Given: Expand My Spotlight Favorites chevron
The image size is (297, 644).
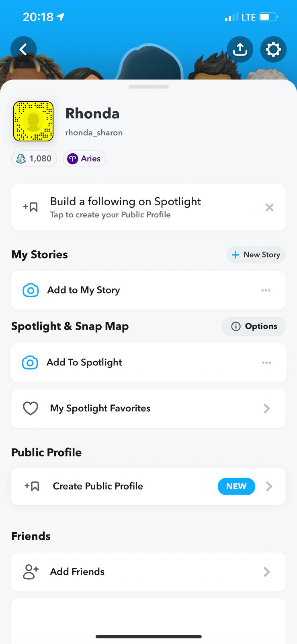Looking at the screenshot, I should [266, 409].
